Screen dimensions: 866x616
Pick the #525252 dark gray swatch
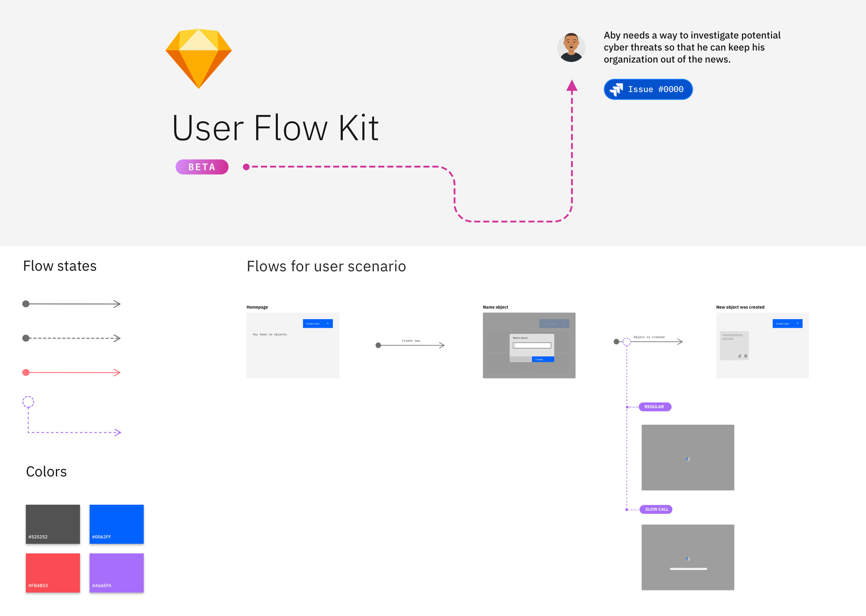pos(53,524)
